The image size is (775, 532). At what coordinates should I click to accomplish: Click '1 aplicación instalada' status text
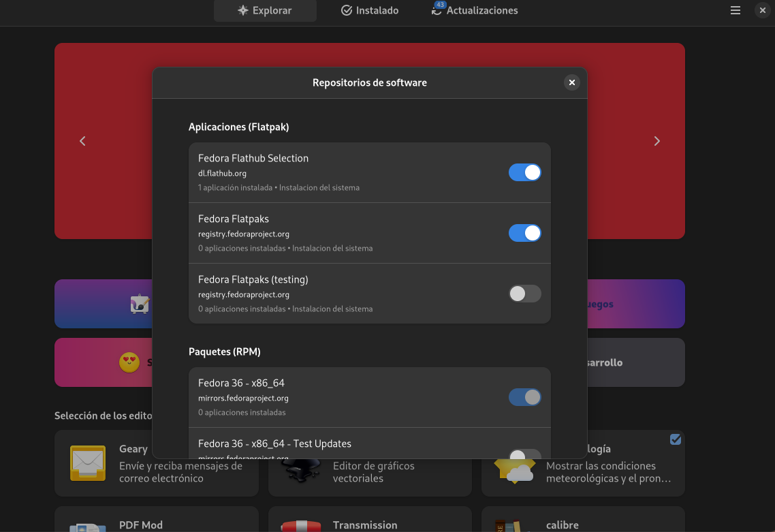coord(235,188)
